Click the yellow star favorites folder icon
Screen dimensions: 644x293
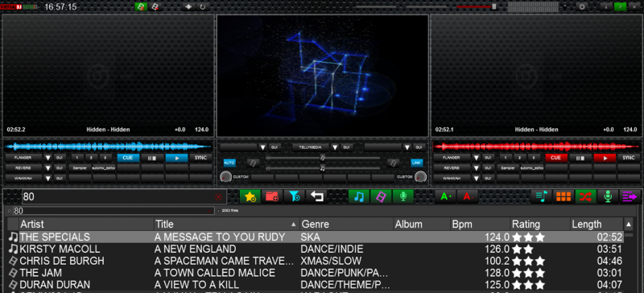tap(250, 196)
